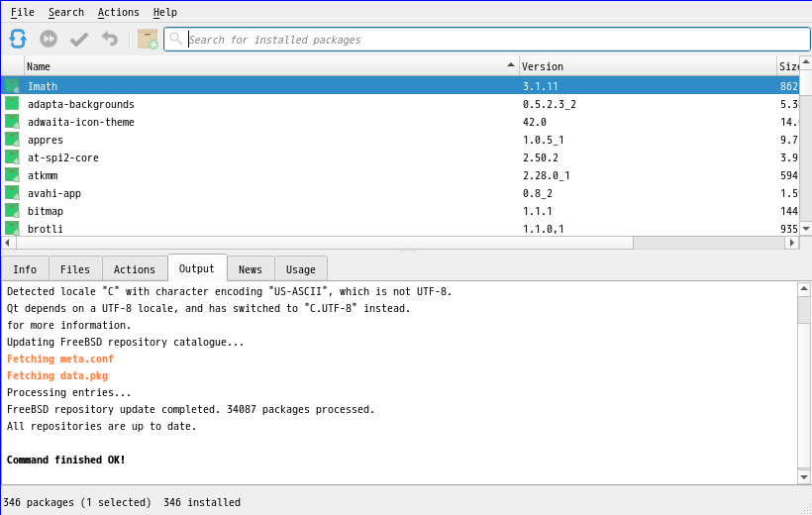Toggle sort direction arrow in Name header
Viewport: 812px width, 515px height.
coord(511,64)
